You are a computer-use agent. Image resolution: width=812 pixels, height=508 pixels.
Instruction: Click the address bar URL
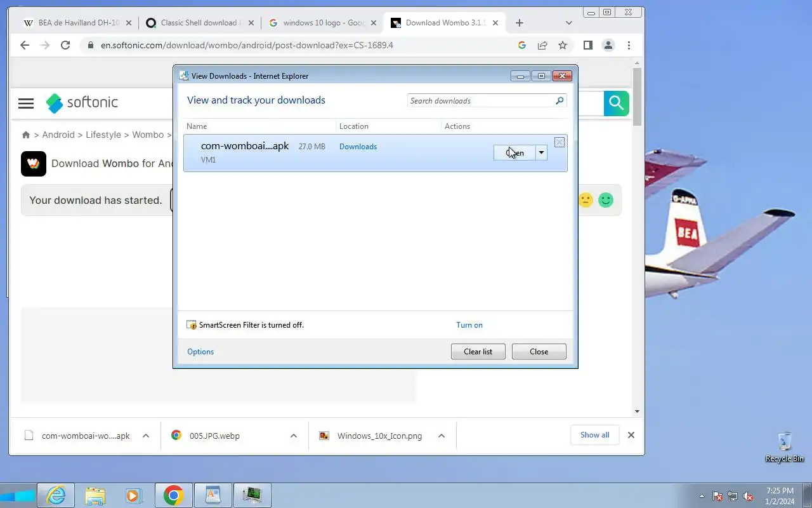click(247, 45)
